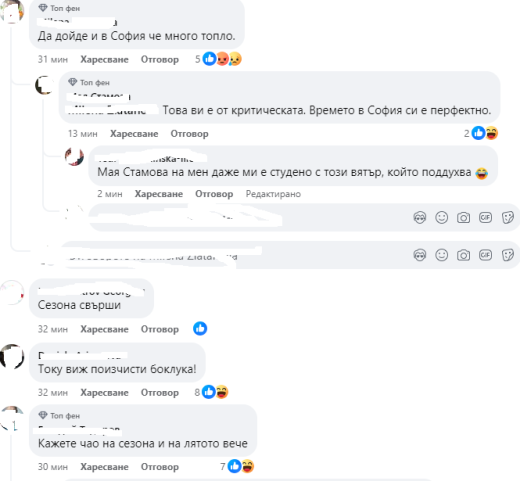The image size is (520, 481).
Task: View reactions on 'Току виж поизчисти боклука' comment
Action: coord(211,392)
